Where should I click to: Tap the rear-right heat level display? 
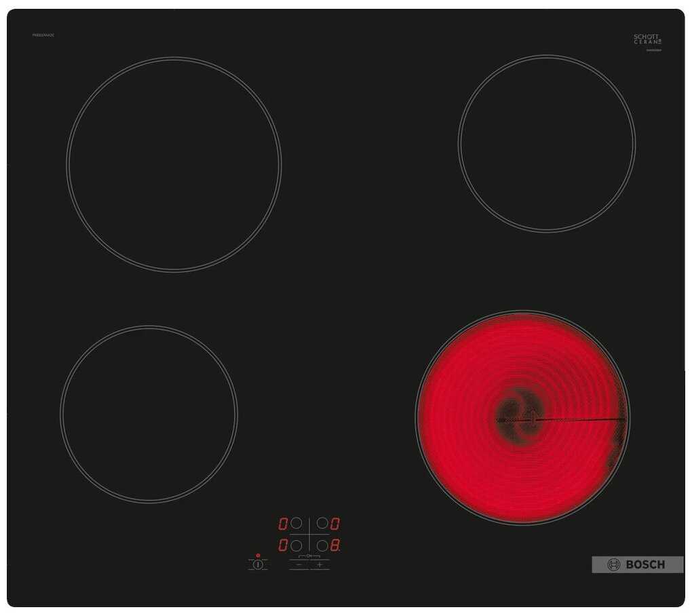tap(335, 524)
